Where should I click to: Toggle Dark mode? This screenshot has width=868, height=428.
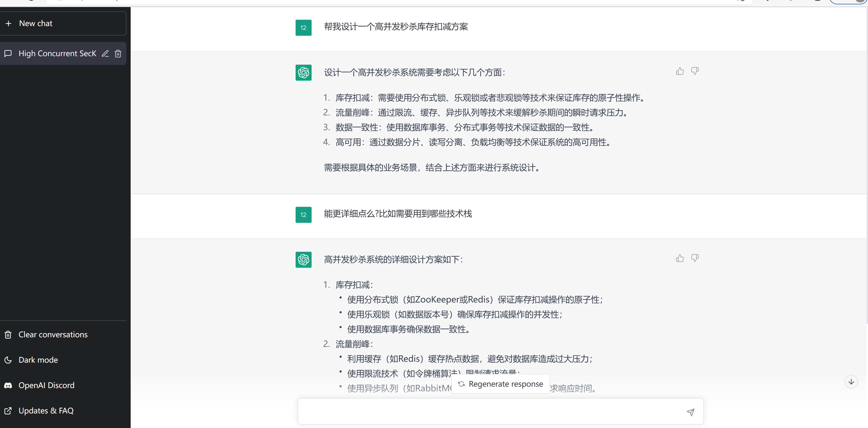(x=63, y=360)
